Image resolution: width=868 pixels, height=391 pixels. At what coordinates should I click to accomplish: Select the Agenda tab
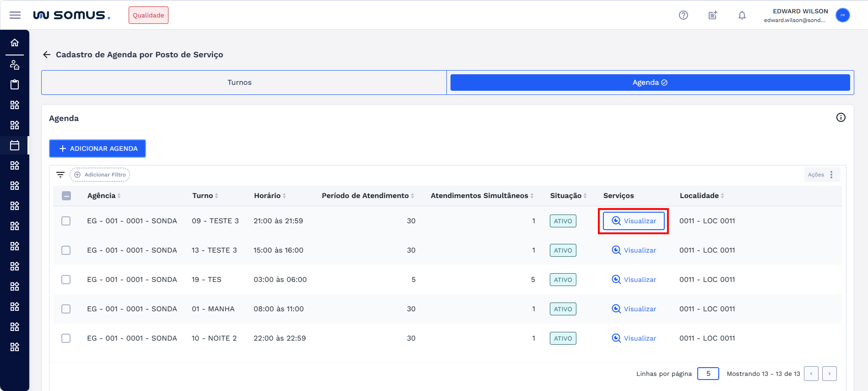click(x=650, y=82)
